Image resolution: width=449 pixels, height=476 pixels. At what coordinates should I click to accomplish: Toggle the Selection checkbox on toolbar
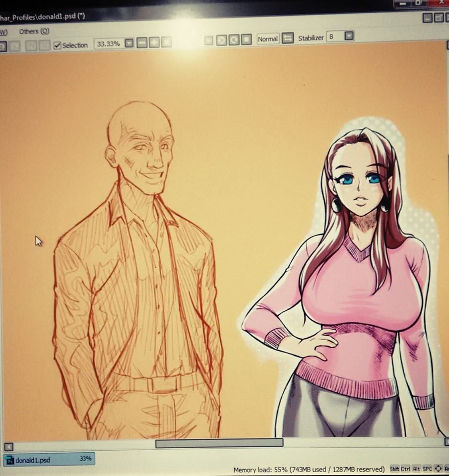click(59, 45)
